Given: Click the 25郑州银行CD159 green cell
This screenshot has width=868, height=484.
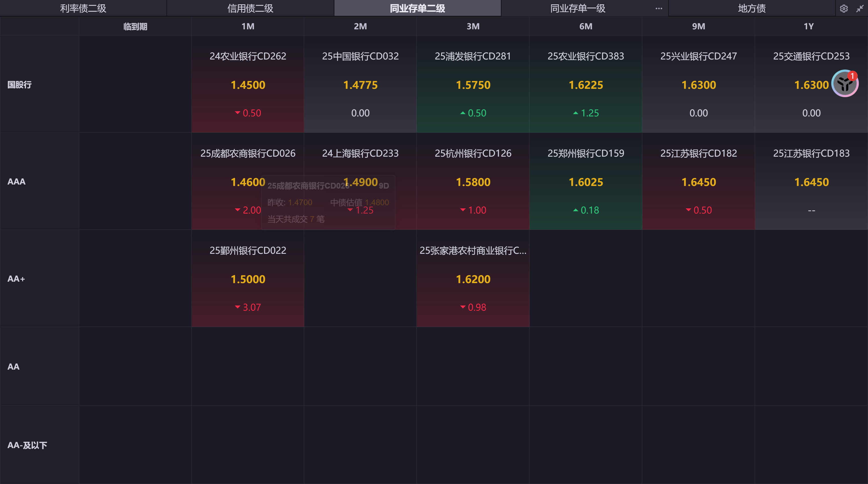Looking at the screenshot, I should (586, 181).
